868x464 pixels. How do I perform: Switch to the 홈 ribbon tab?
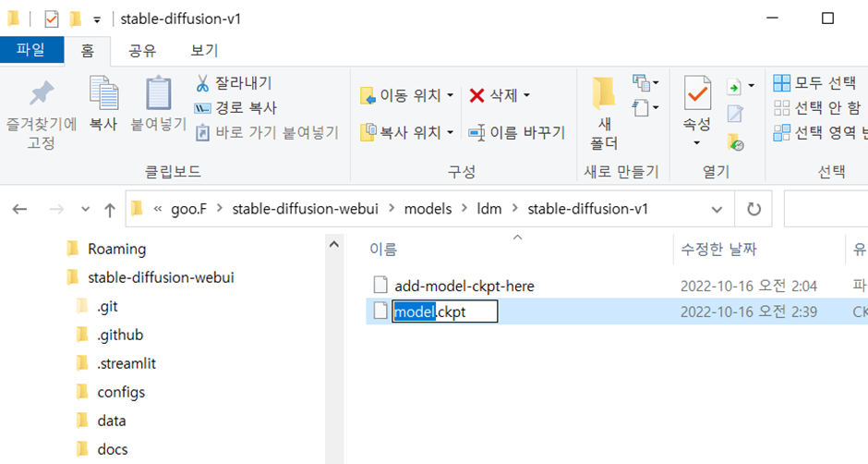pos(88,51)
